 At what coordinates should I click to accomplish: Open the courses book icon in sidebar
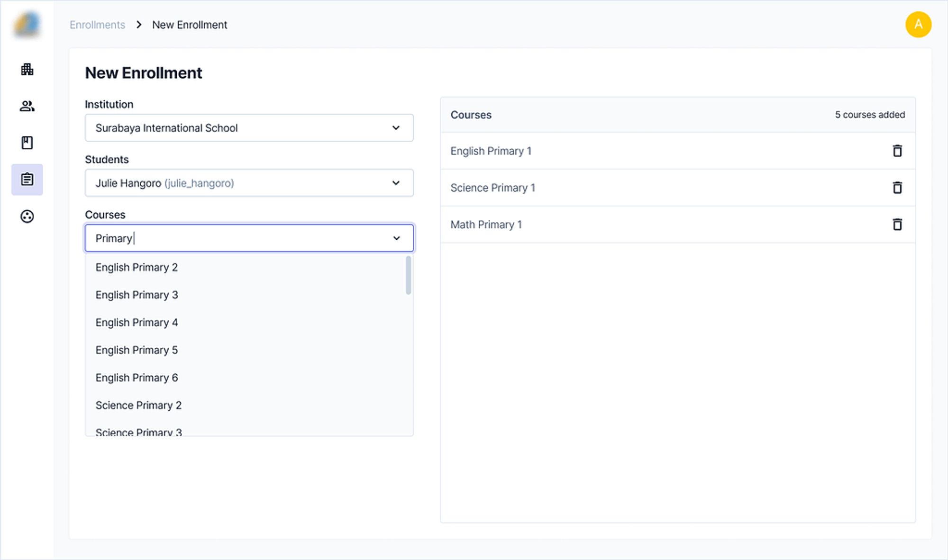click(27, 143)
